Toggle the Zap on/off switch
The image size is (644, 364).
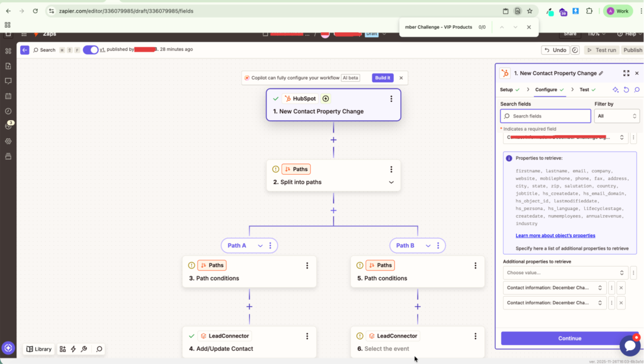click(x=91, y=50)
